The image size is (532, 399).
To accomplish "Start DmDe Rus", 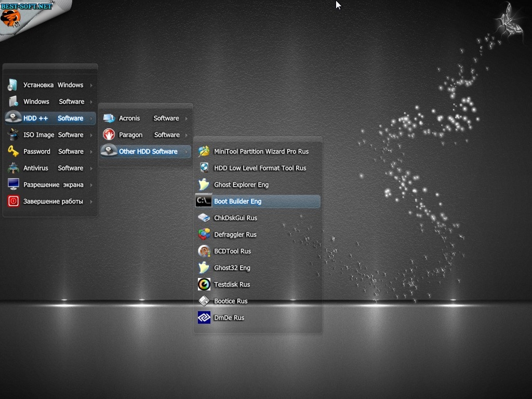I will pyautogui.click(x=258, y=317).
